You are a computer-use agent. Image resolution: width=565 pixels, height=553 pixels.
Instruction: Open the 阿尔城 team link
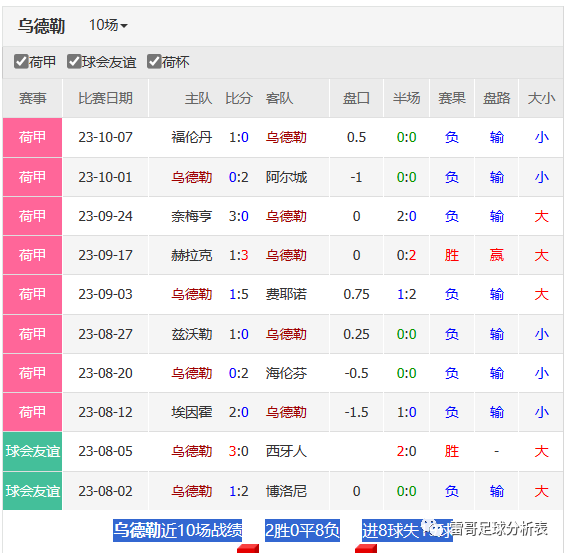point(286,177)
